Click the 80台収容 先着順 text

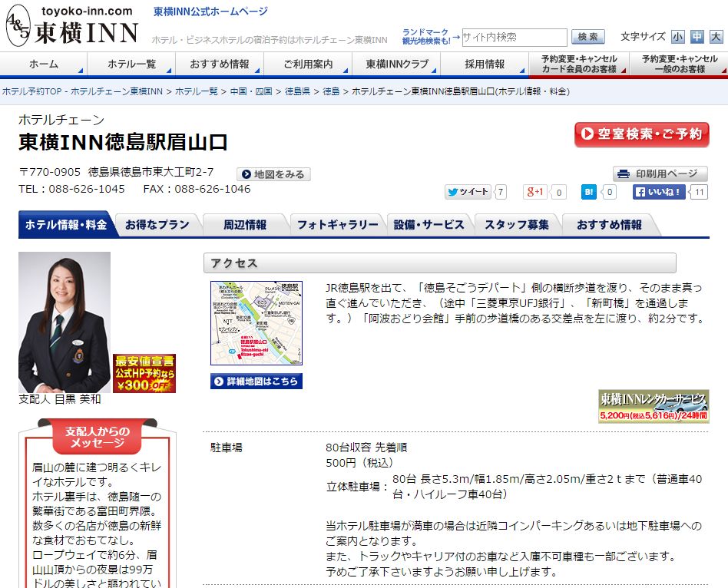point(366,448)
